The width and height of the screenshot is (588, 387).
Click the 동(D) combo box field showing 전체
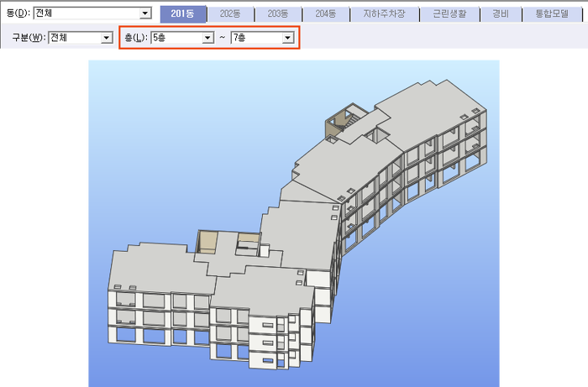click(92, 13)
